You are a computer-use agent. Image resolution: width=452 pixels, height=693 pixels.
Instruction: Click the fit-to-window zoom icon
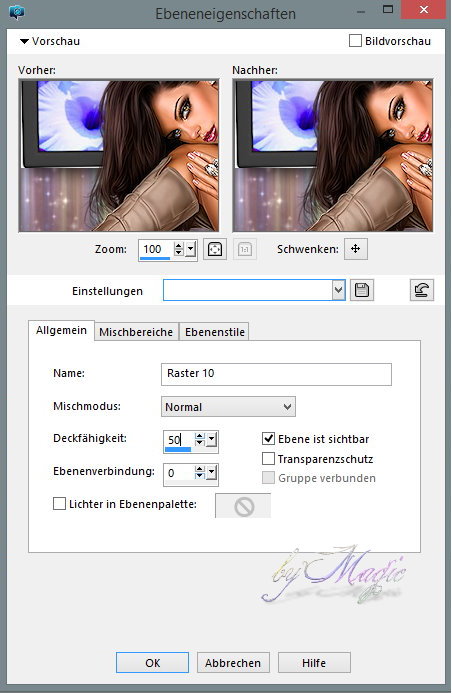point(215,249)
